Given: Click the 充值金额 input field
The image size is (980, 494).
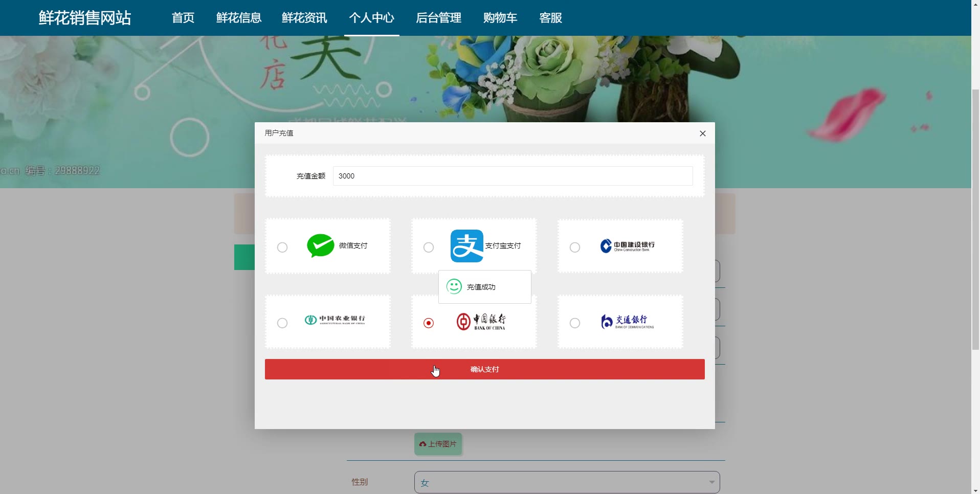Looking at the screenshot, I should pyautogui.click(x=513, y=176).
